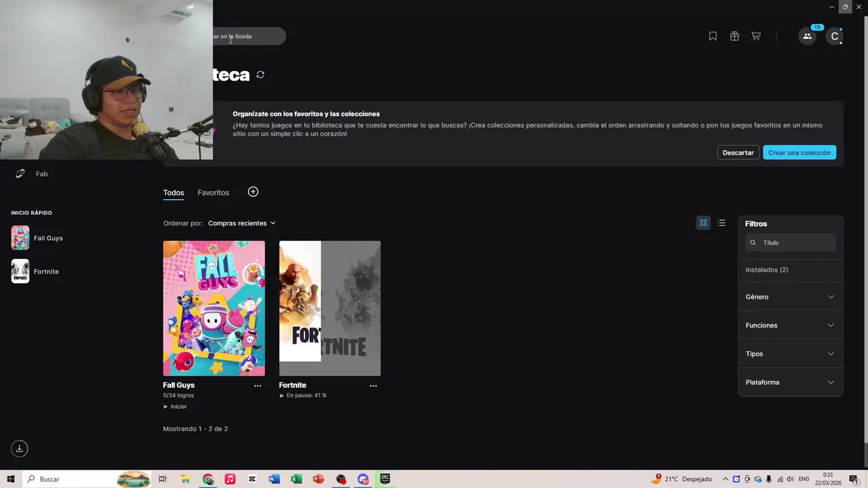Image resolution: width=868 pixels, height=488 pixels.
Task: Click the Título filter search field
Action: 791,243
